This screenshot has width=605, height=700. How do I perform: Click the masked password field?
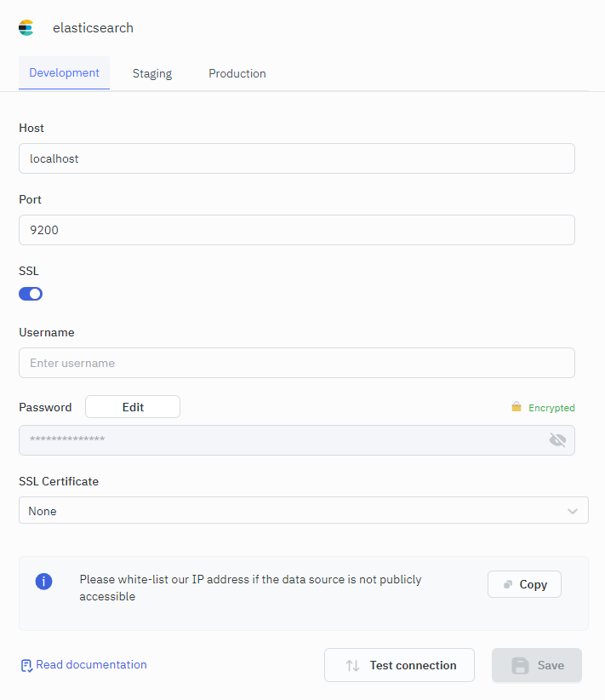(281, 440)
